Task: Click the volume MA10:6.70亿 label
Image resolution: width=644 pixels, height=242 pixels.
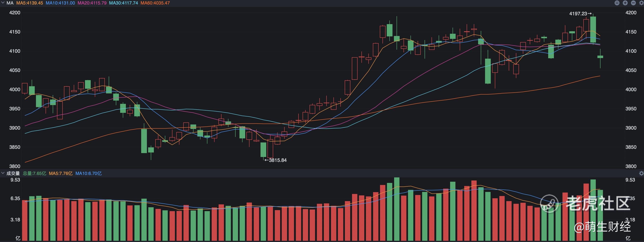Action: [x=88, y=173]
